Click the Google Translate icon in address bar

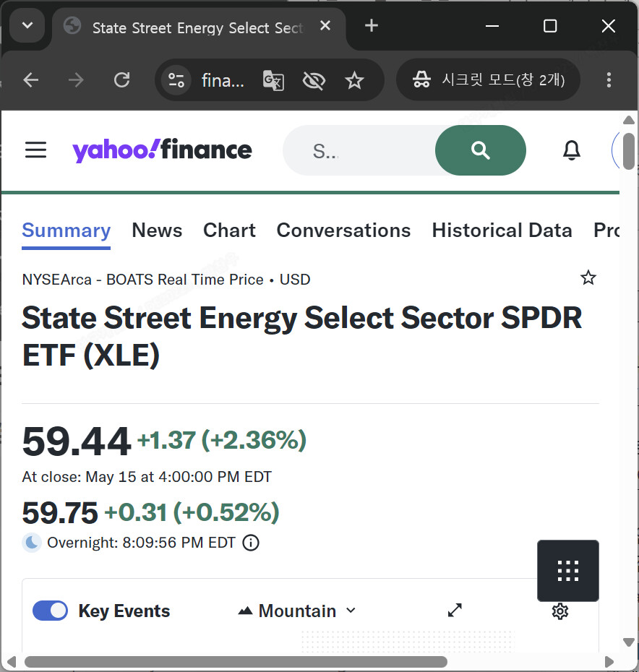[x=273, y=80]
